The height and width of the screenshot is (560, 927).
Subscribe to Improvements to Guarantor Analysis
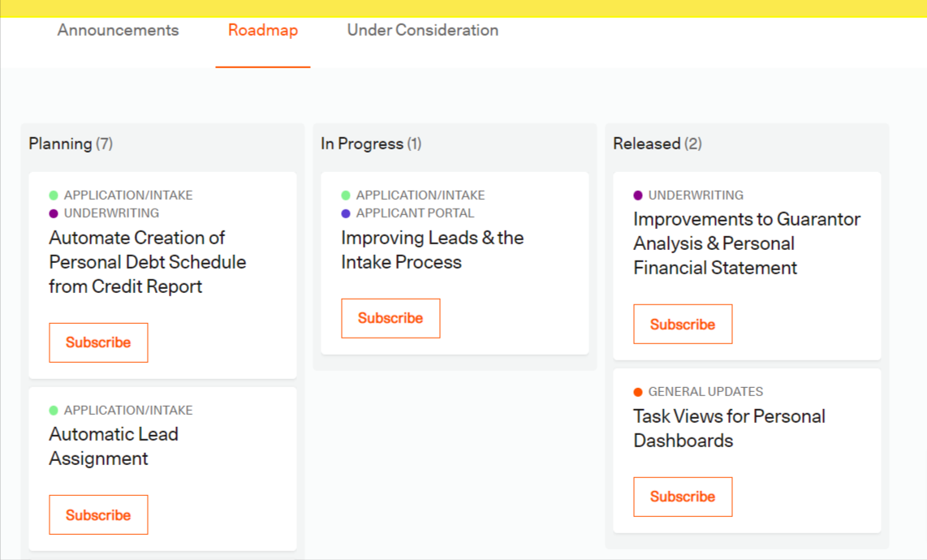point(683,323)
